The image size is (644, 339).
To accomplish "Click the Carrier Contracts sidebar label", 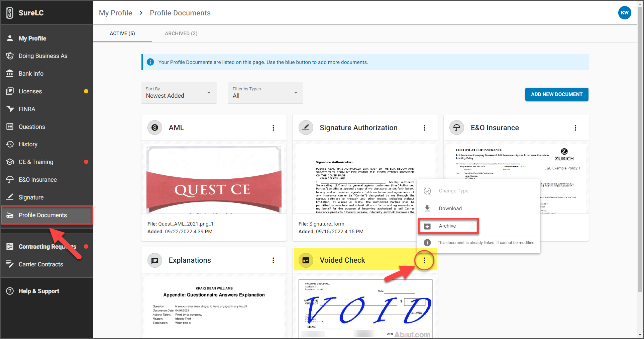I will point(41,264).
